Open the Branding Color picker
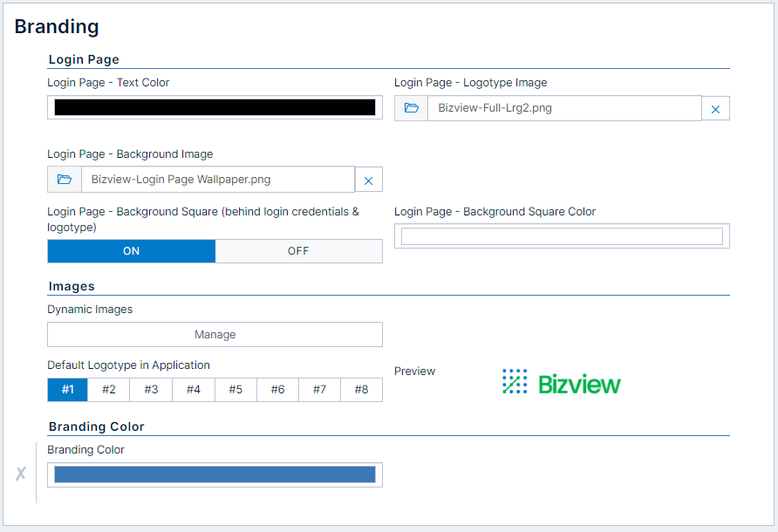Screen dimensions: 778x532 click(215, 474)
